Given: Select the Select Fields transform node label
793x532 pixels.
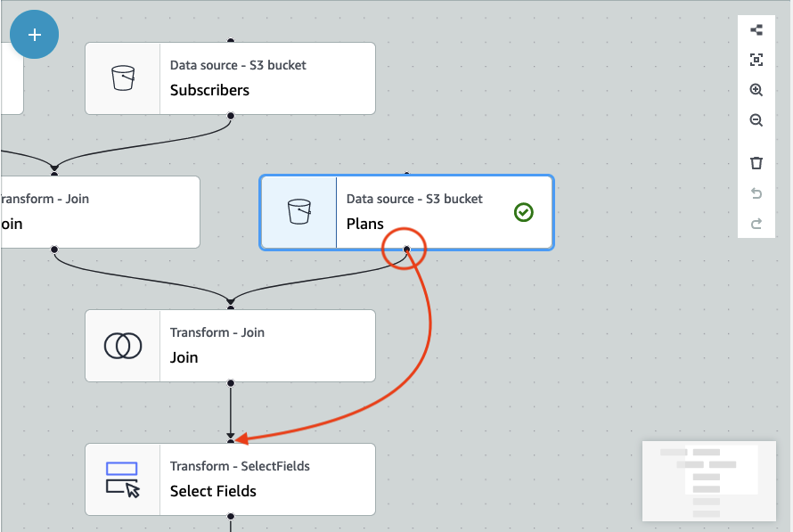Looking at the screenshot, I should click(213, 491).
